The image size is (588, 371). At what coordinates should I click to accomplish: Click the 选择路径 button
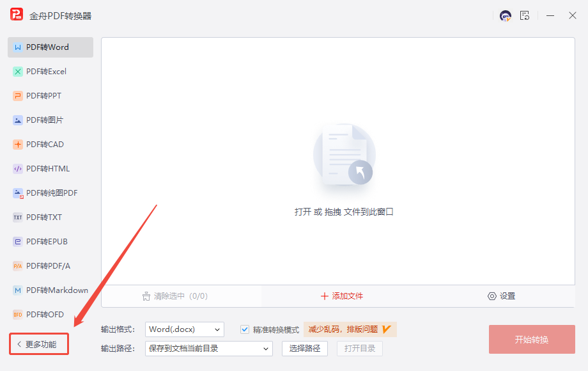(305, 349)
